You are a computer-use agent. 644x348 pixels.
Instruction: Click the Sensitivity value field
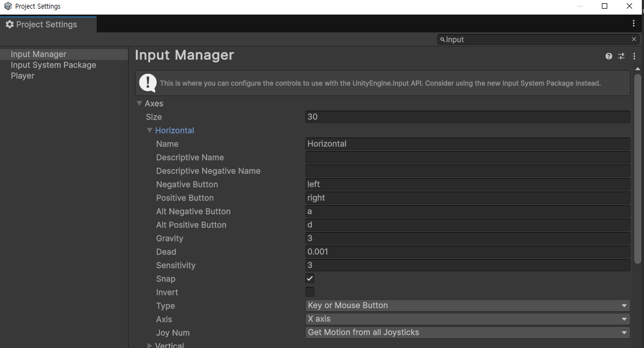(467, 265)
